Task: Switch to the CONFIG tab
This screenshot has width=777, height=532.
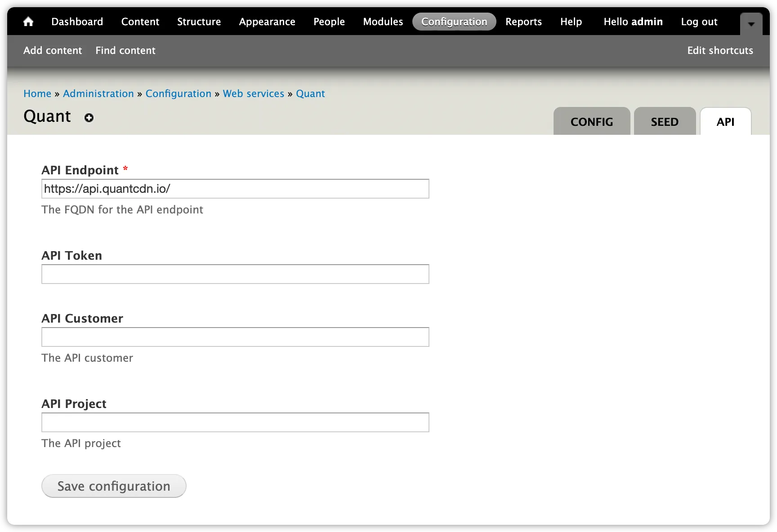Action: [591, 121]
